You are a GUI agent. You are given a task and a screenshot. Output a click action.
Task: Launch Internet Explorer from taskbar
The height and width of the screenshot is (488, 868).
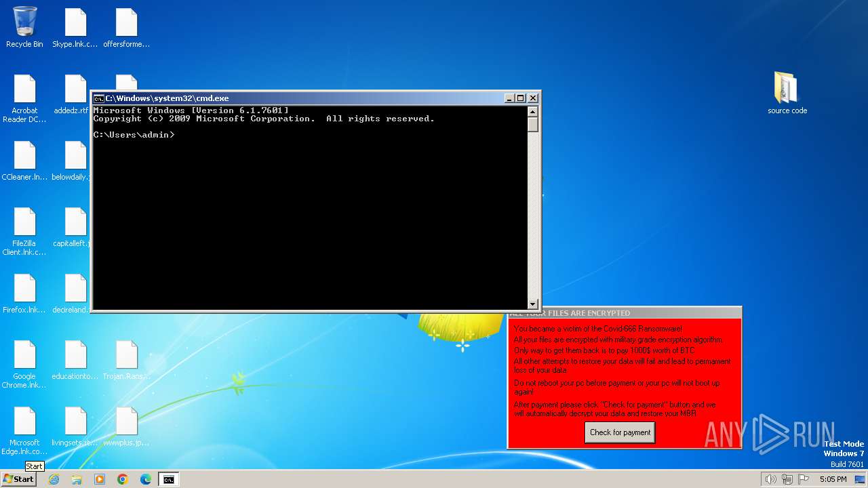(x=54, y=479)
